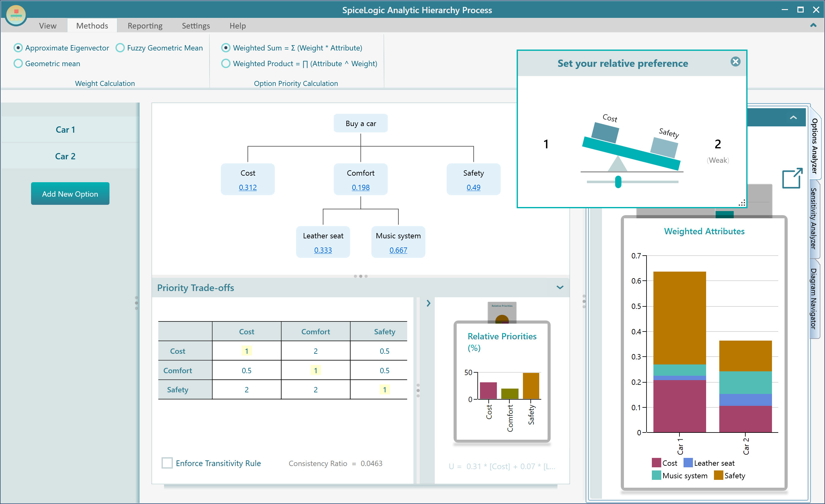Open the Cost weight 0.312 link
This screenshot has height=504, width=825.
(x=248, y=188)
